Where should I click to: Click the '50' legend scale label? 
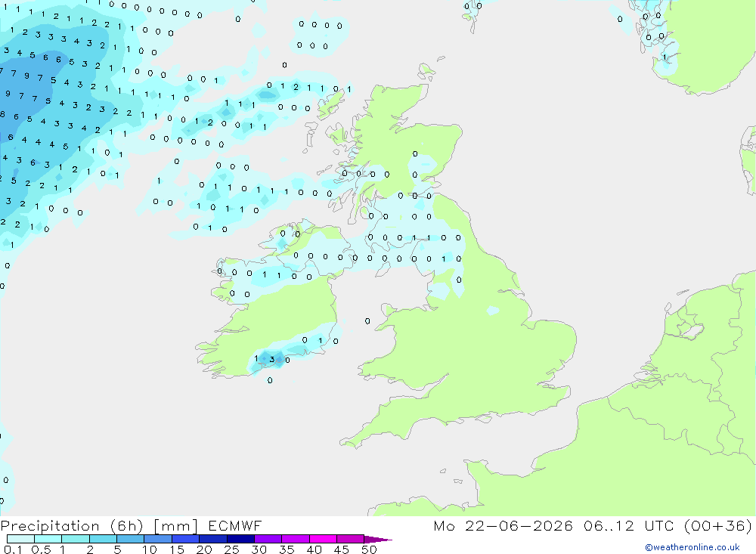coord(370,549)
